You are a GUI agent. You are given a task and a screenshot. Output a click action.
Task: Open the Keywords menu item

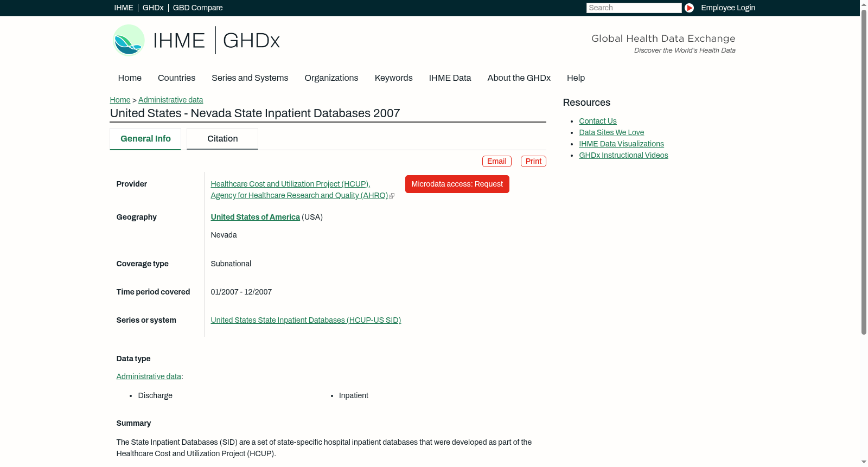394,78
